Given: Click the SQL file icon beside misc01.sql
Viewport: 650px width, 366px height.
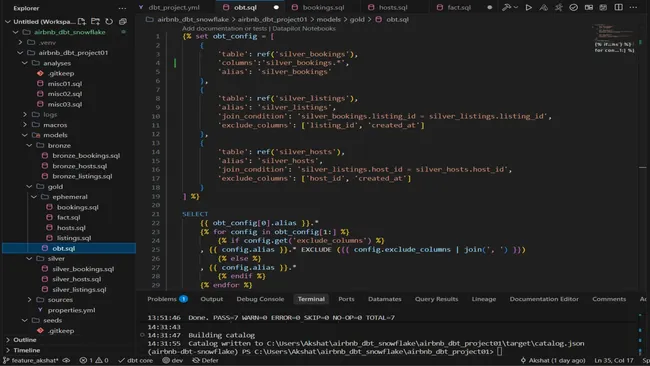Looking at the screenshot, I should point(40,84).
